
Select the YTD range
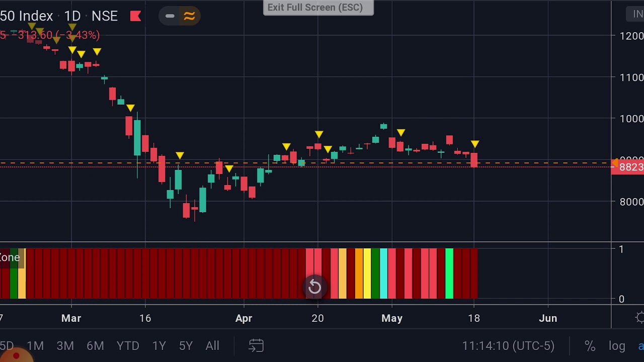tap(128, 346)
